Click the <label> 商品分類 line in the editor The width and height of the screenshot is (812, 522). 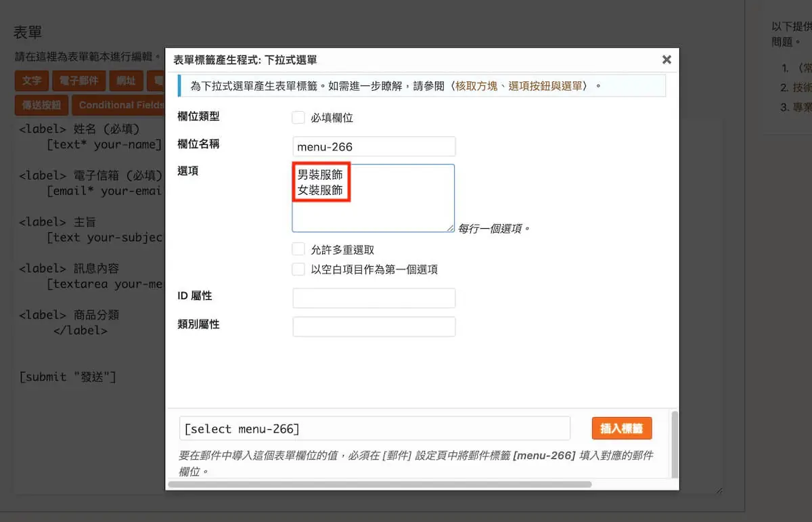click(x=69, y=315)
